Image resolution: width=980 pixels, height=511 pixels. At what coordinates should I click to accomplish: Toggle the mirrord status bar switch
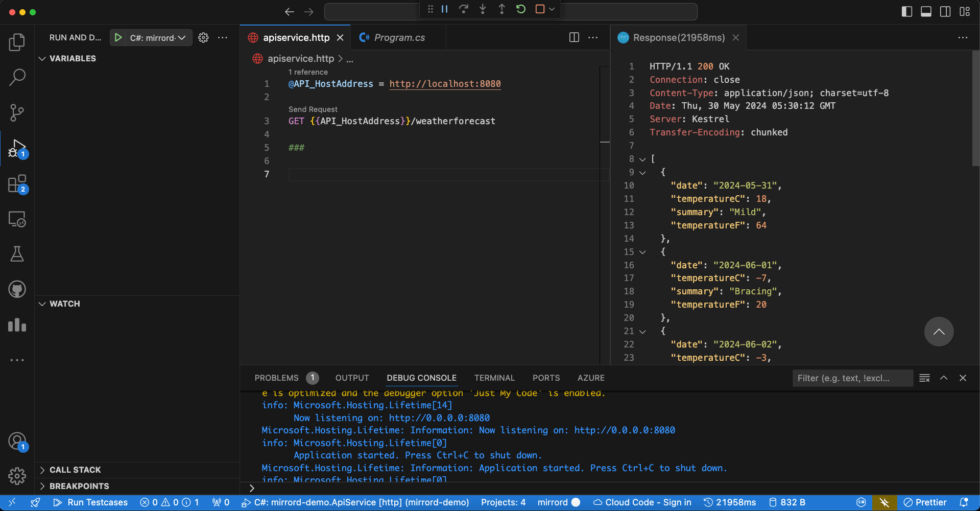point(559,502)
